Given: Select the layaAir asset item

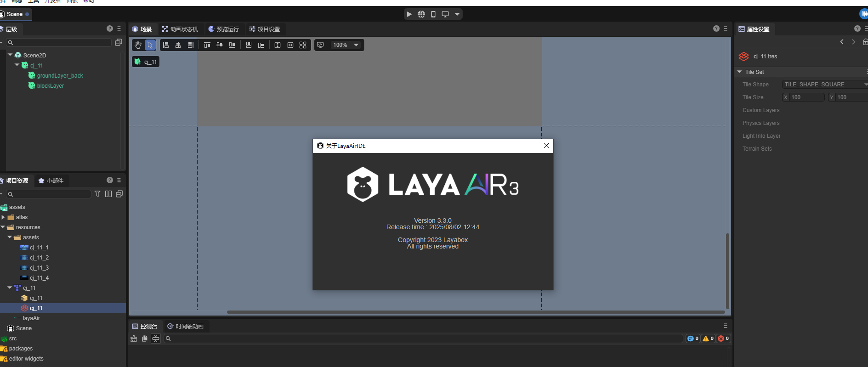Looking at the screenshot, I should coord(31,318).
